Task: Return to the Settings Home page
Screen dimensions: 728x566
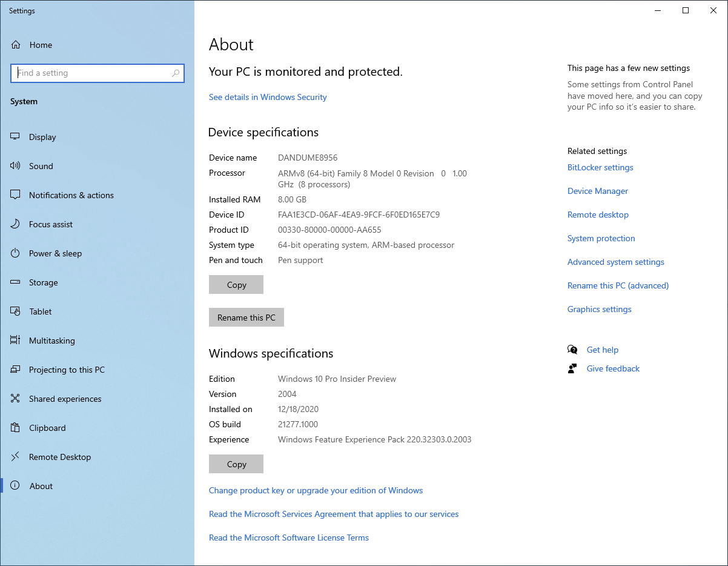Action: [x=40, y=44]
